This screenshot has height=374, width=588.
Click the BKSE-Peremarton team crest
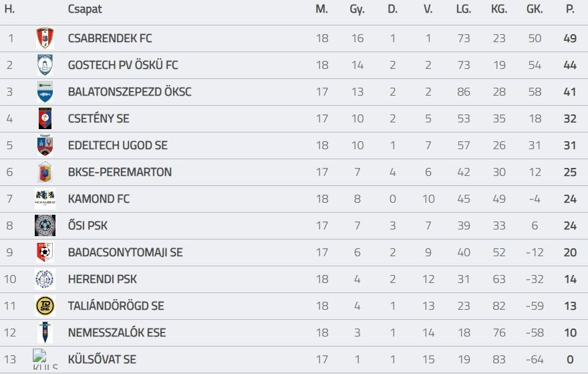45,172
